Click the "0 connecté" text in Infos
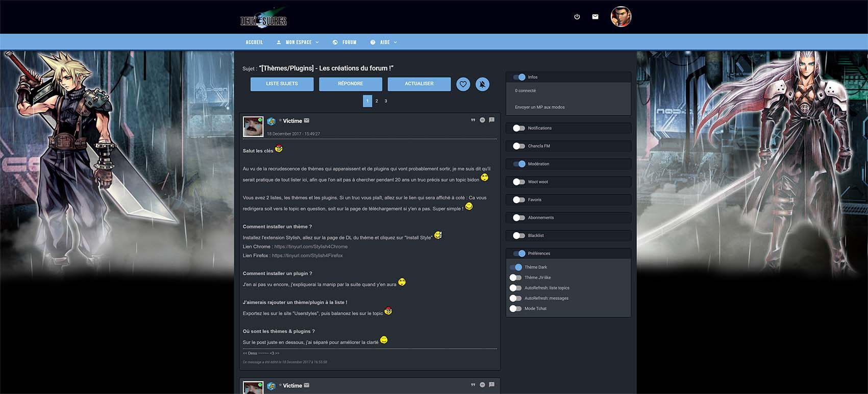868x394 pixels. tap(525, 91)
